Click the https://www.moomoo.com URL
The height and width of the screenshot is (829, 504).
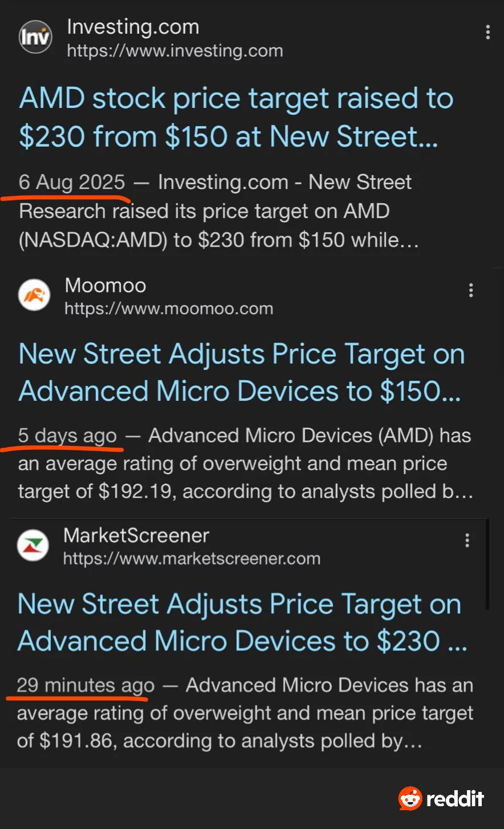pos(168,309)
